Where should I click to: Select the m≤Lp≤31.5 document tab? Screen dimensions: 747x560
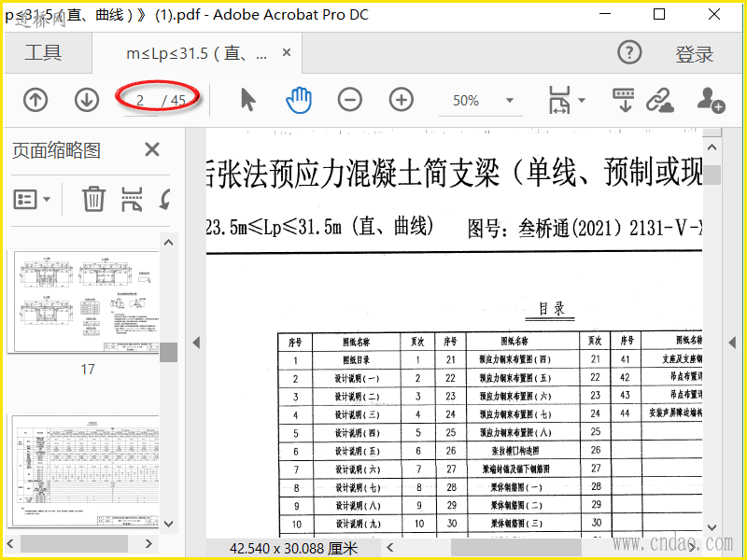[196, 53]
